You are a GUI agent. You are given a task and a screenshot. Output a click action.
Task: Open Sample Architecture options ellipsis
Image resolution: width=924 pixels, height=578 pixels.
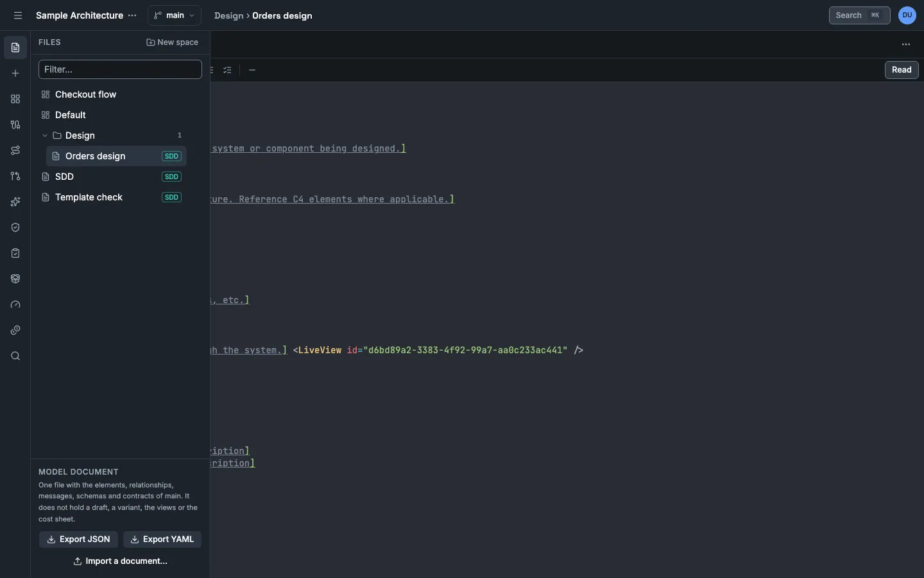pos(132,15)
